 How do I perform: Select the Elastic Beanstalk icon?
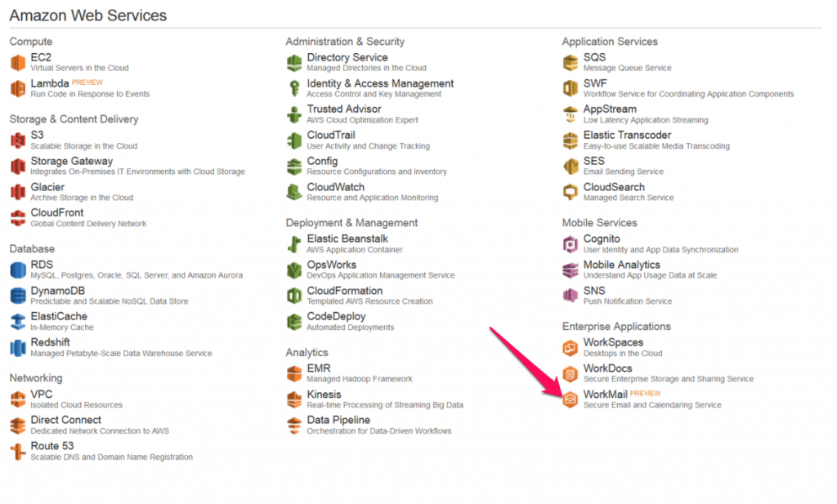(x=294, y=243)
